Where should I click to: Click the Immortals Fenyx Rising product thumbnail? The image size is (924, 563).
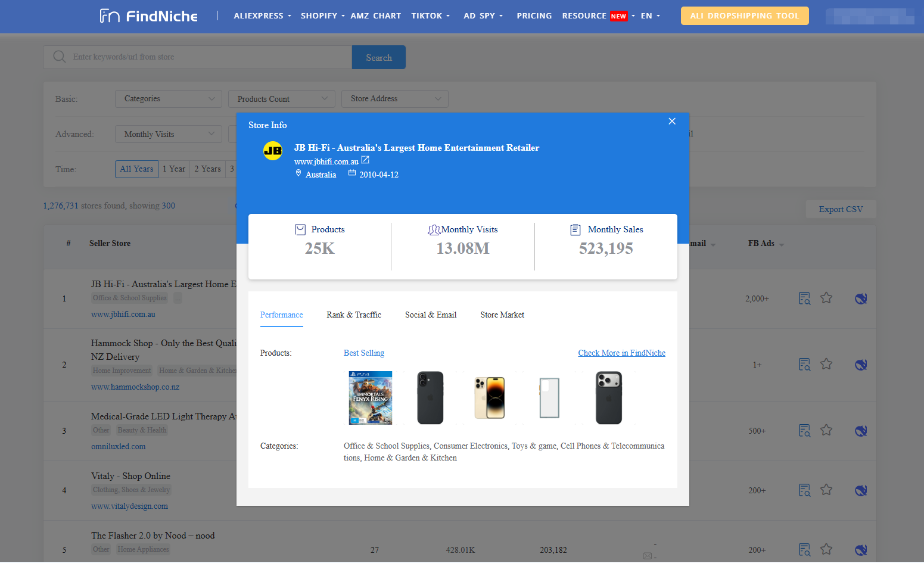tap(370, 397)
